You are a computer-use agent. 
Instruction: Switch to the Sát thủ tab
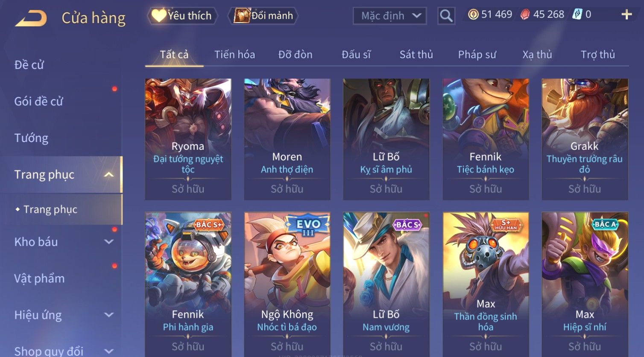(x=416, y=55)
